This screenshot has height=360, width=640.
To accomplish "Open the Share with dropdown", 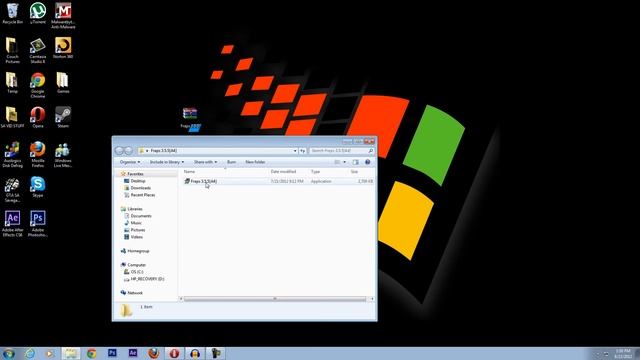I will tap(205, 162).
